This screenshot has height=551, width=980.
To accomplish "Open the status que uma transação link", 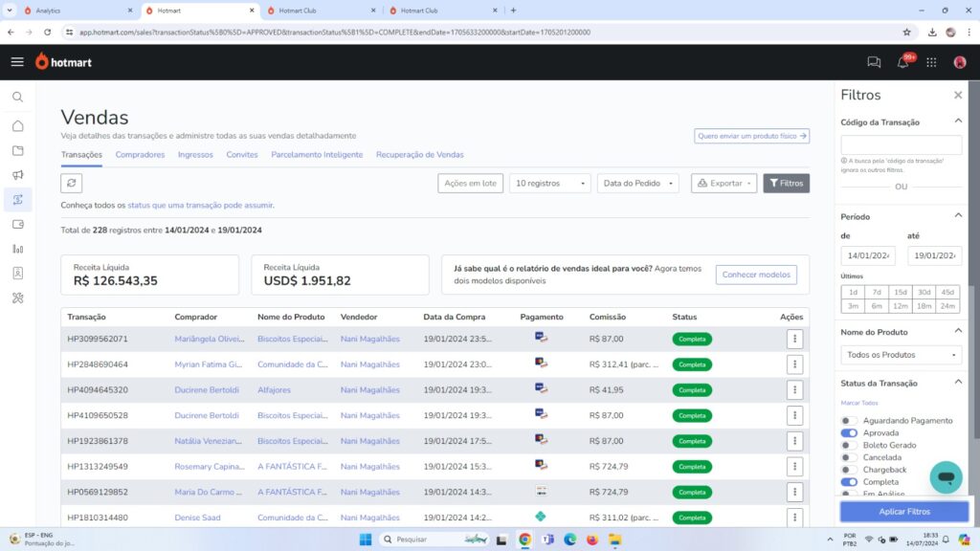I will (200, 205).
